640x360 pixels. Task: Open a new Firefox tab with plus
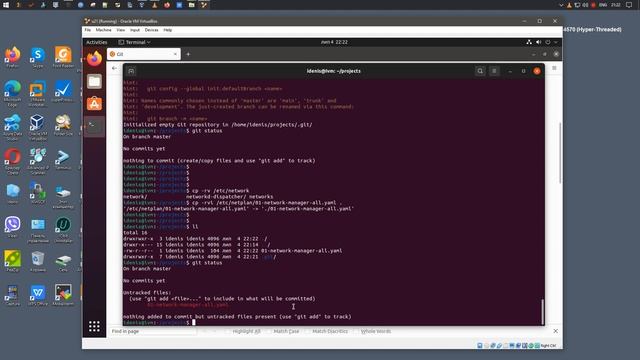(188, 54)
